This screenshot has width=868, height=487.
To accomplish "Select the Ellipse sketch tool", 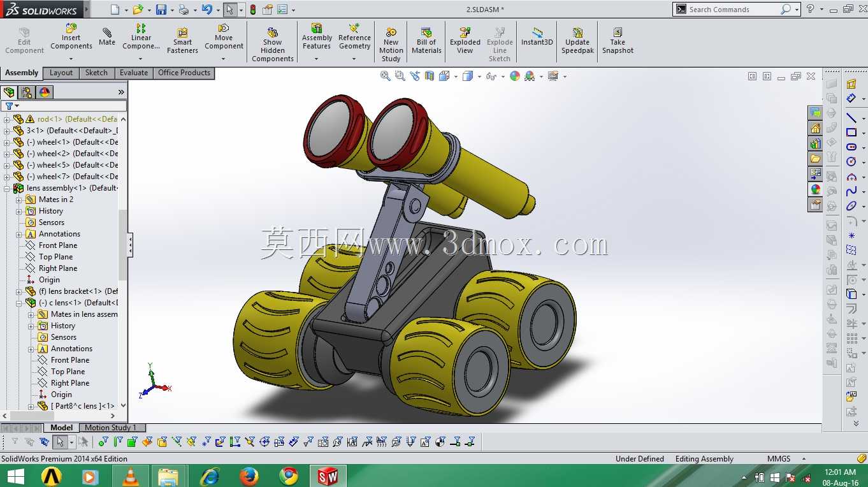I will (851, 206).
